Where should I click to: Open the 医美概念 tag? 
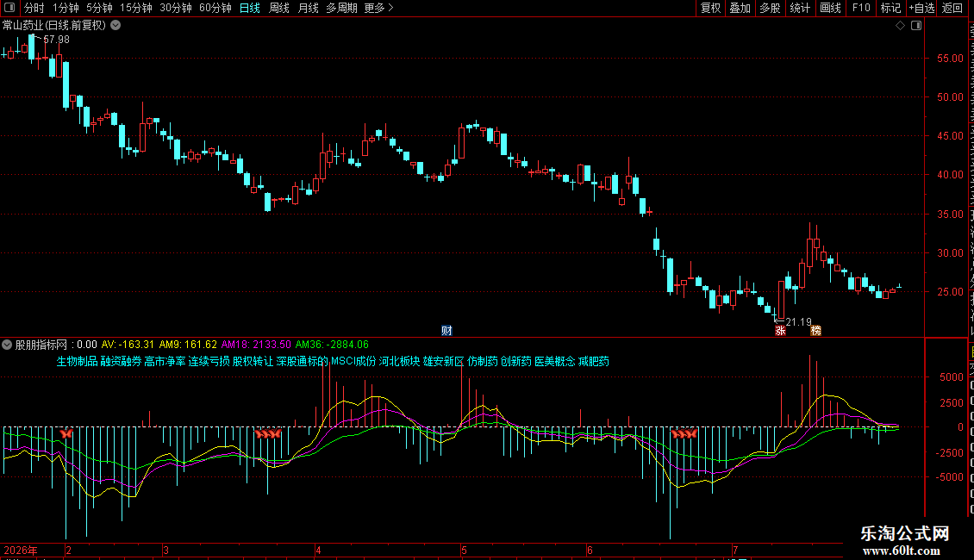click(555, 361)
